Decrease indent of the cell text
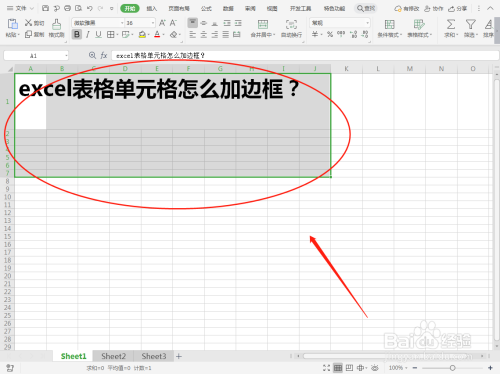The image size is (500, 374). tap(227, 23)
